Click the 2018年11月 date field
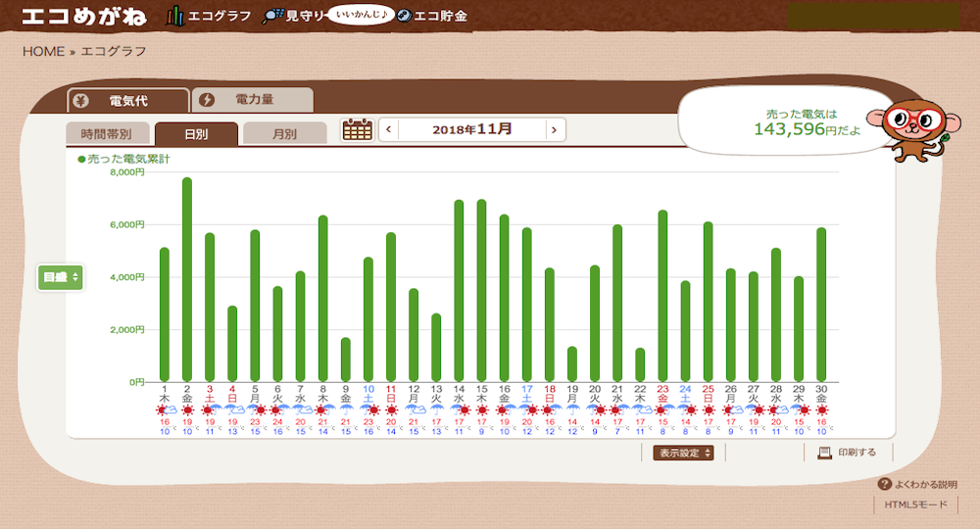 point(472,130)
